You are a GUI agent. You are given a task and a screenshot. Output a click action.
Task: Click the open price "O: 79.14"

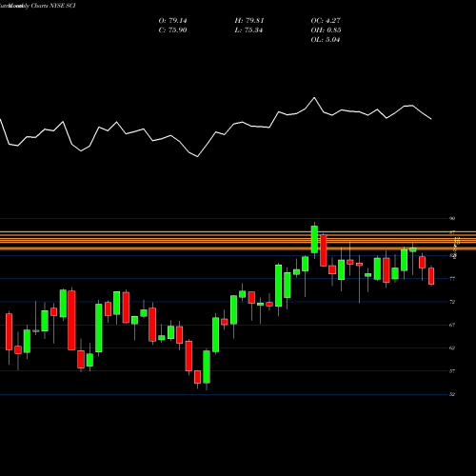[172, 21]
